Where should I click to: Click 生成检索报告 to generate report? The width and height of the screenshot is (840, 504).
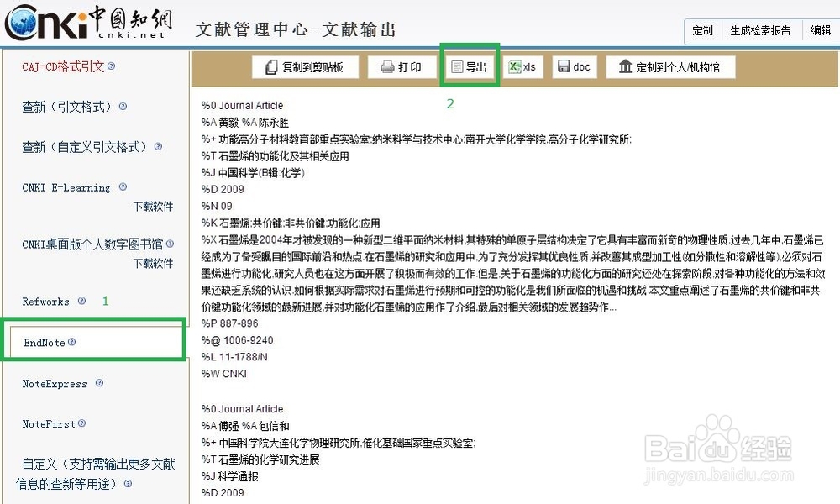761,29
